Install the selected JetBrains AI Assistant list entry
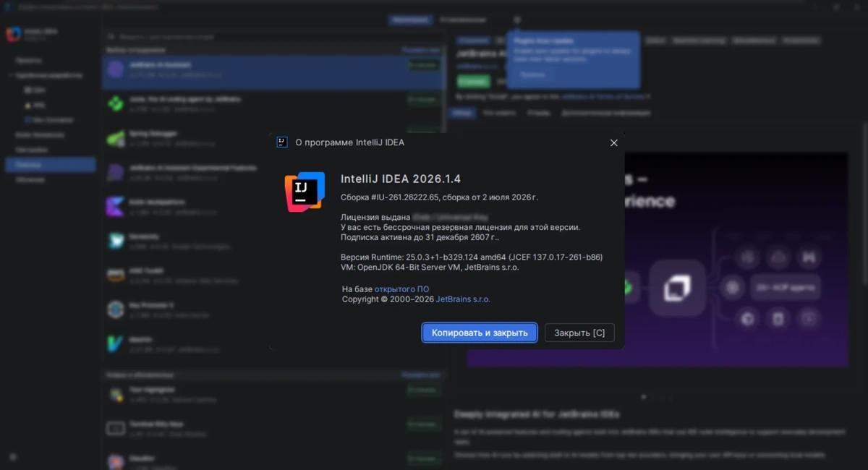Viewport: 868px width, 470px height. coord(423,65)
